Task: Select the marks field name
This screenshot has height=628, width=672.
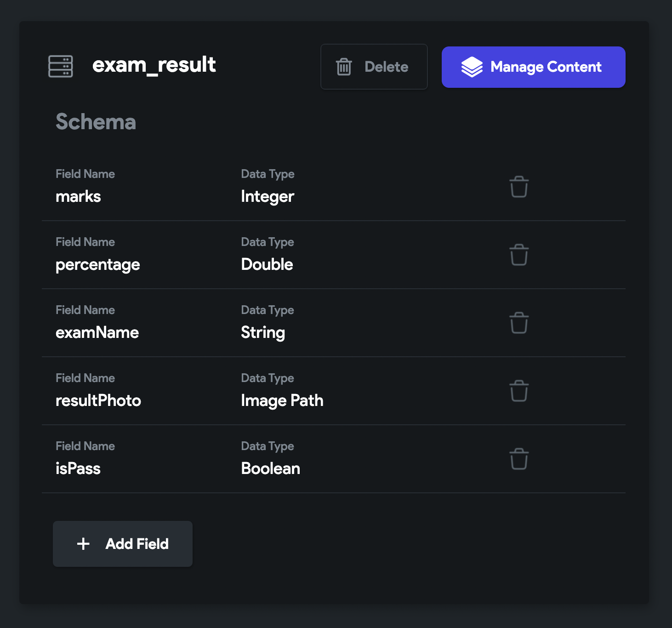Action: 78,196
